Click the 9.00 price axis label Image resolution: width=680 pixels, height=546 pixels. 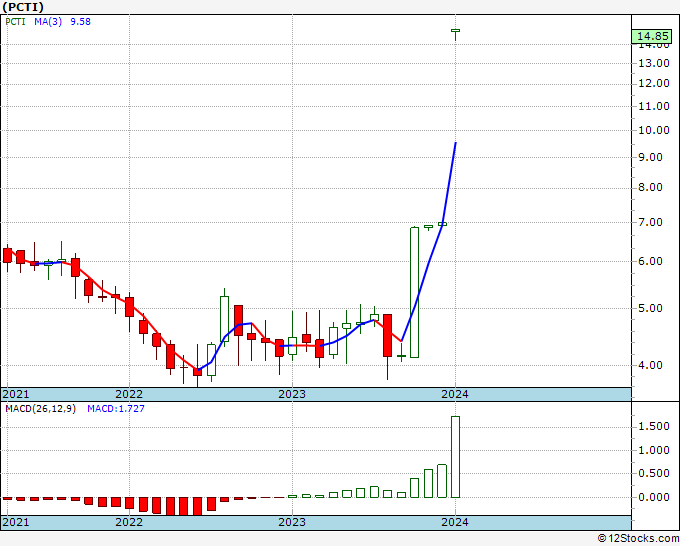coord(651,157)
